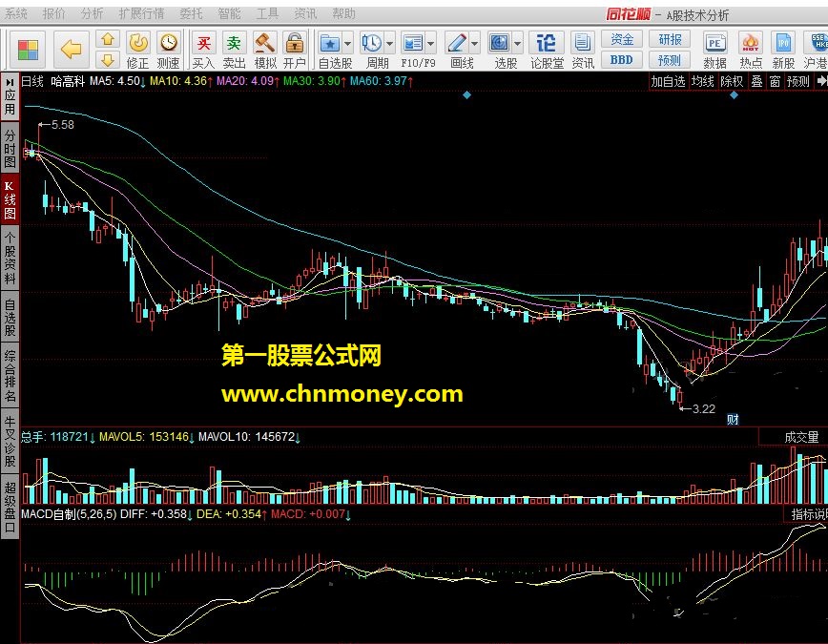Click the MA5: 4.50 indicator value
Image resolution: width=828 pixels, height=644 pixels.
pyautogui.click(x=117, y=81)
